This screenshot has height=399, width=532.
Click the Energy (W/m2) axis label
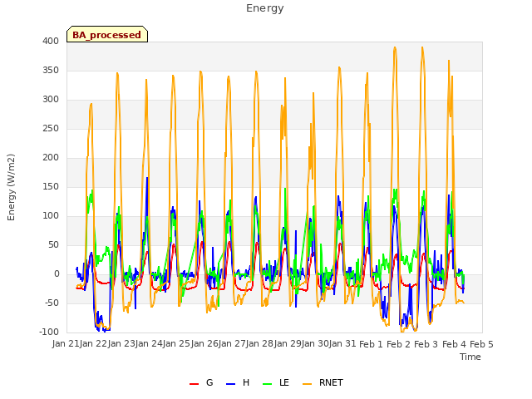coord(11,187)
